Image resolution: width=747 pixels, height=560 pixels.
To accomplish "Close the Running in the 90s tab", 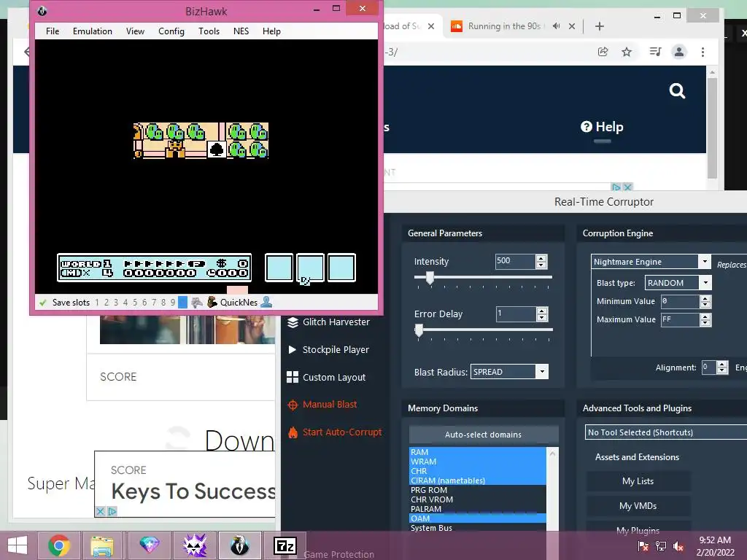I will [x=572, y=26].
